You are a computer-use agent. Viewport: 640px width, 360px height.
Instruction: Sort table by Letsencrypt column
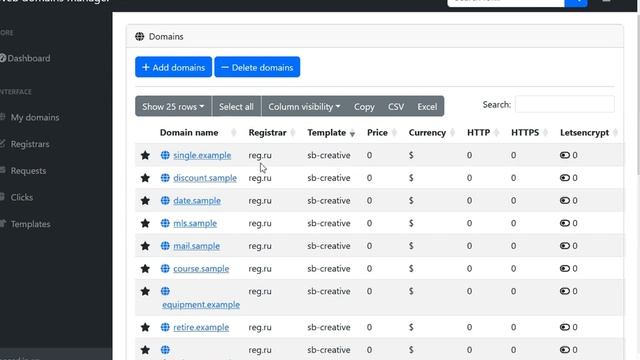(588, 133)
